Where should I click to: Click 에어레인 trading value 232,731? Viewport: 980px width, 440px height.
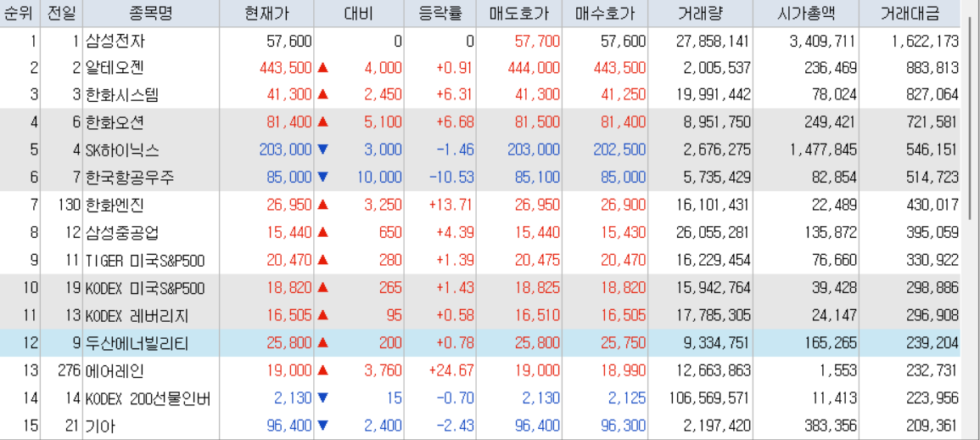tap(932, 370)
